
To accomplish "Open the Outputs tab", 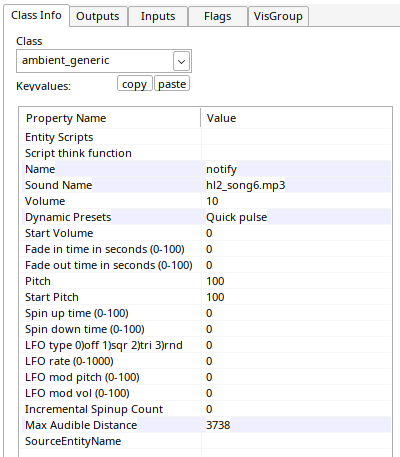I will pos(98,16).
